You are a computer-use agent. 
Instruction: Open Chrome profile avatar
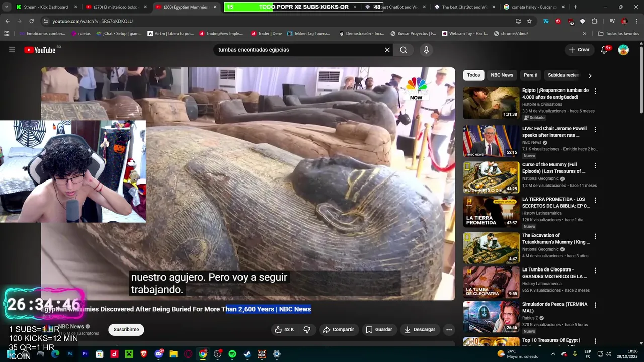pyautogui.click(x=624, y=21)
